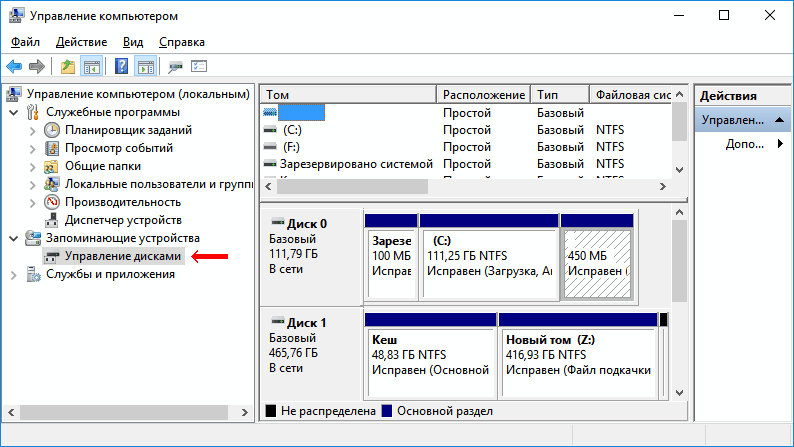The image size is (794, 447).
Task: Expand Локальные пользователи и группы node
Action: [32, 185]
